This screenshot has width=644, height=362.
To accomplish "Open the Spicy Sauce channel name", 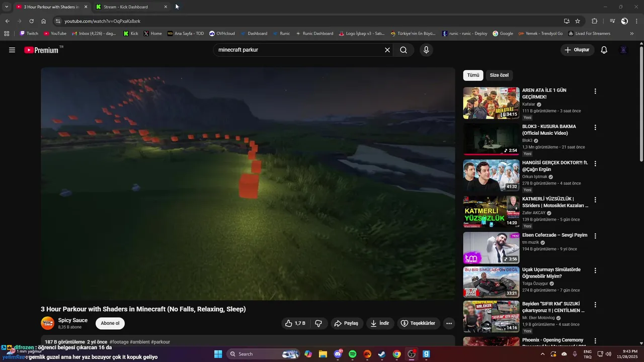I will (73, 320).
